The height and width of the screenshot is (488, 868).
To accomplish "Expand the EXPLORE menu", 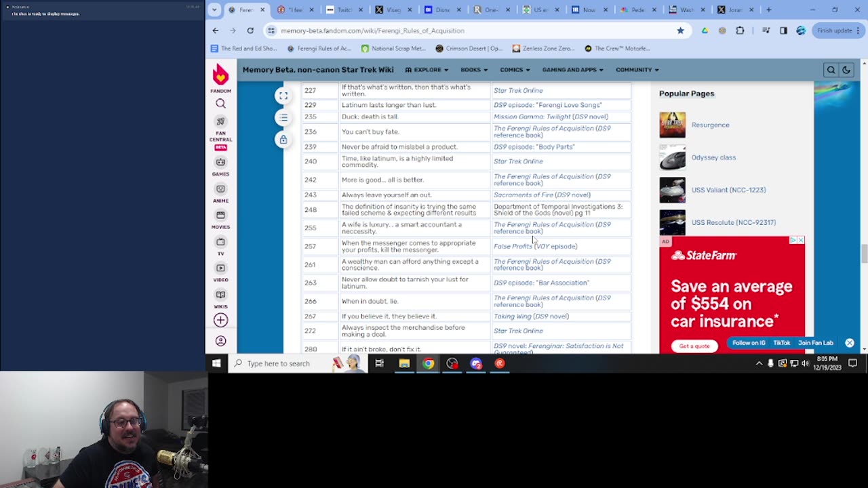I will tap(427, 70).
